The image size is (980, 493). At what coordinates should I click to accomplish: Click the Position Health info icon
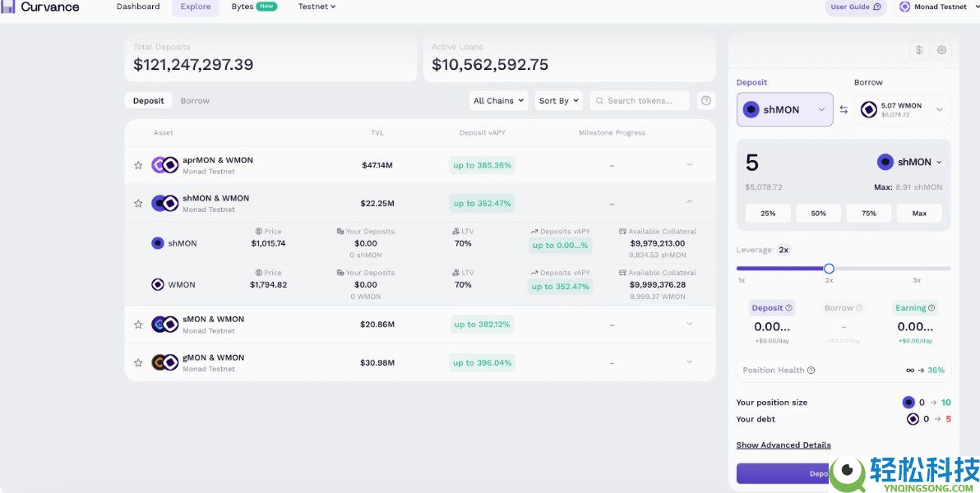point(811,371)
